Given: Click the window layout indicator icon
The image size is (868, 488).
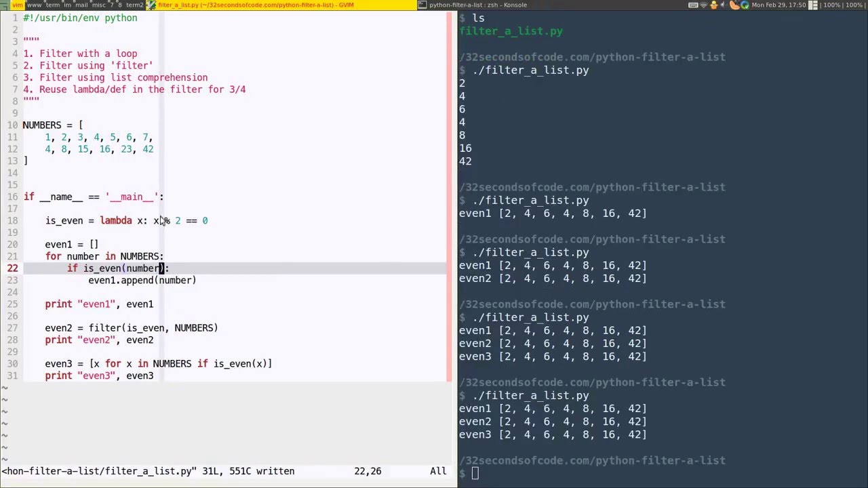Looking at the screenshot, I should (x=813, y=5).
